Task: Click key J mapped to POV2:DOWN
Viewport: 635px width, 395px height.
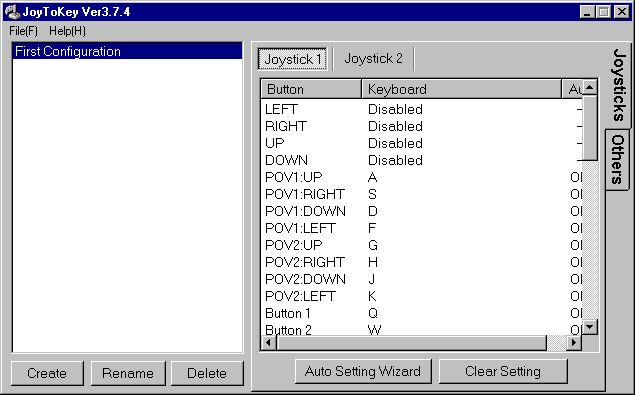Action: [x=371, y=280]
